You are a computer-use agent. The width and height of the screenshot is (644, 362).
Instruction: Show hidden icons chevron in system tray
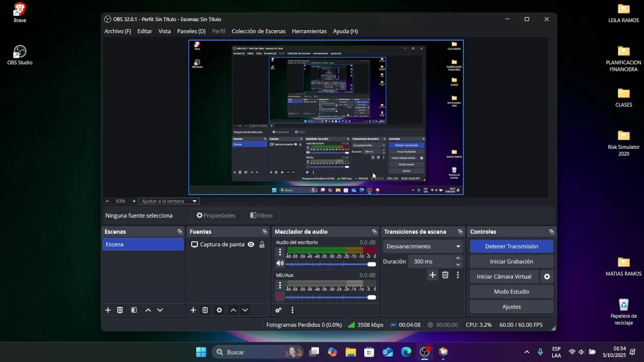tap(527, 352)
